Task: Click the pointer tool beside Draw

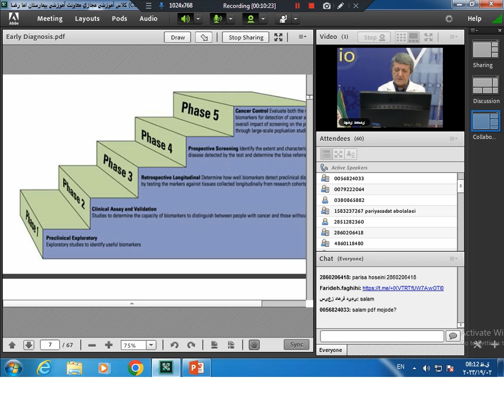Action: pos(204,37)
